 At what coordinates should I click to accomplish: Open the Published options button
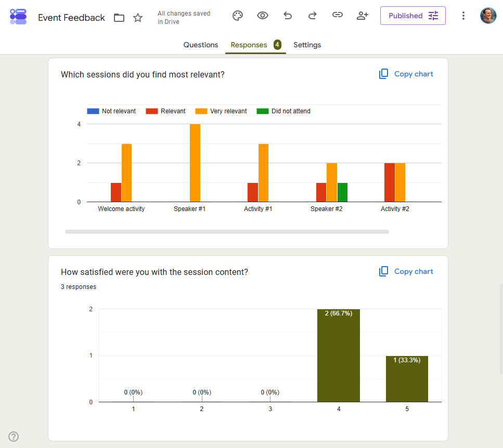[x=413, y=16]
